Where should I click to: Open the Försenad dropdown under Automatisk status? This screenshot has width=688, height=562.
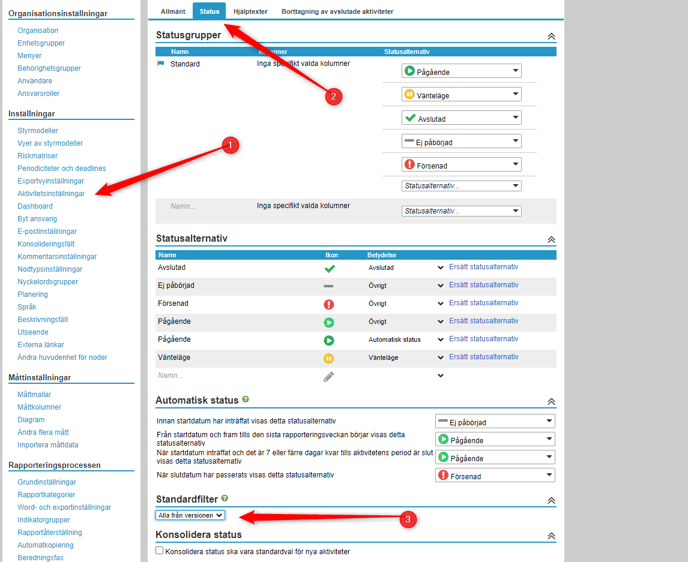pos(495,476)
